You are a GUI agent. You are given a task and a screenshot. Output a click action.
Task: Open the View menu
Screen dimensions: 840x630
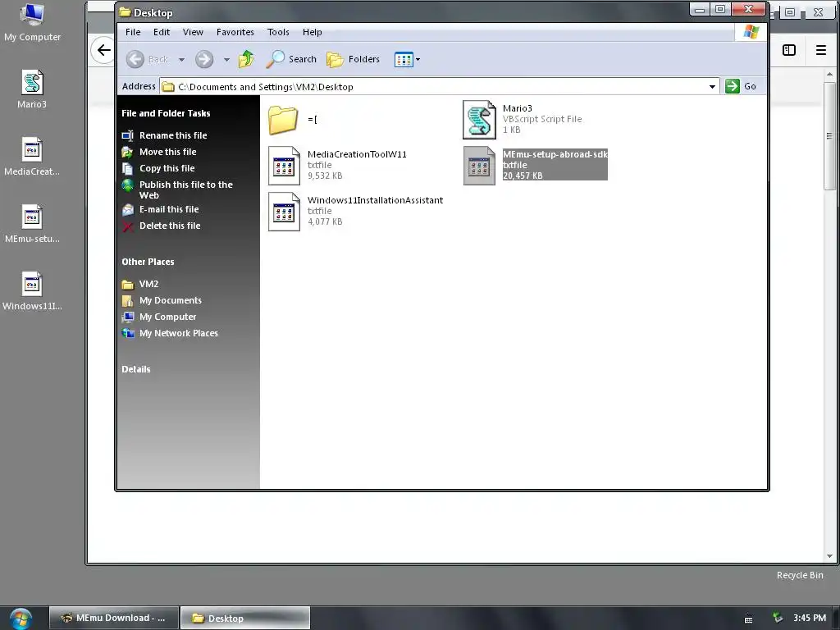click(x=193, y=32)
